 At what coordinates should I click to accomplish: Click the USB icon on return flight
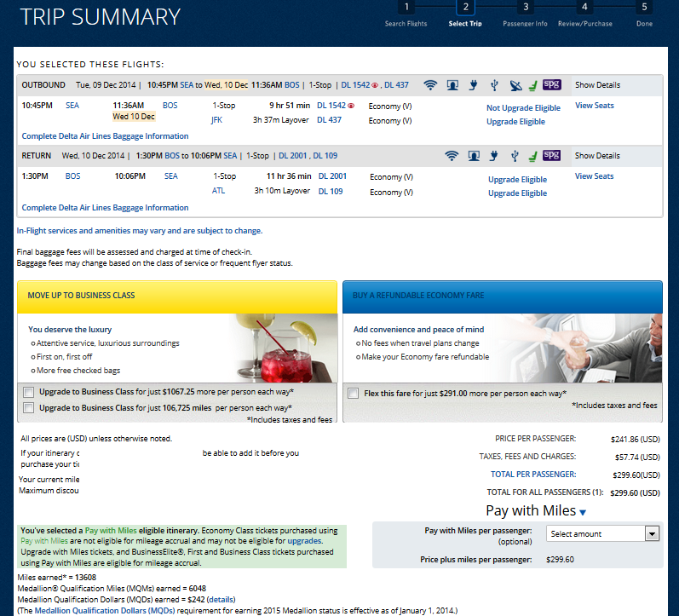[x=514, y=156]
